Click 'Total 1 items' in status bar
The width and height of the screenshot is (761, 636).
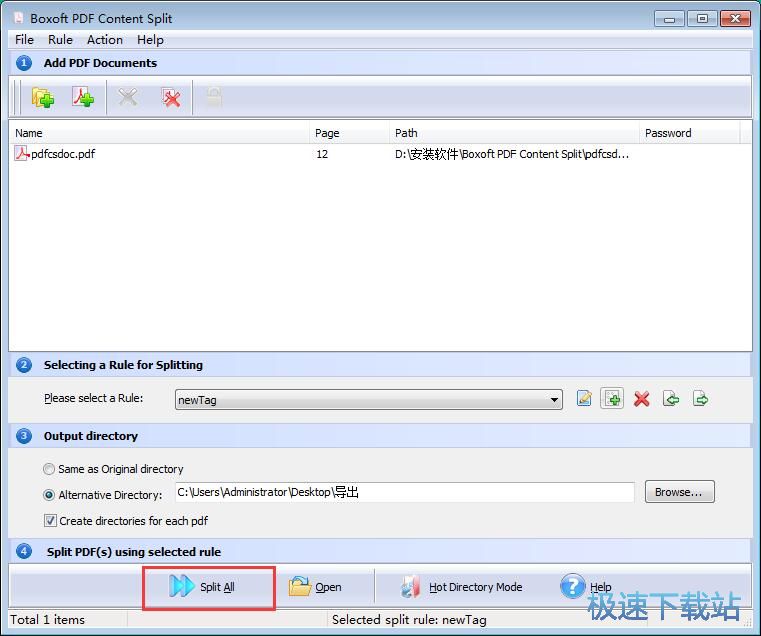[47, 620]
